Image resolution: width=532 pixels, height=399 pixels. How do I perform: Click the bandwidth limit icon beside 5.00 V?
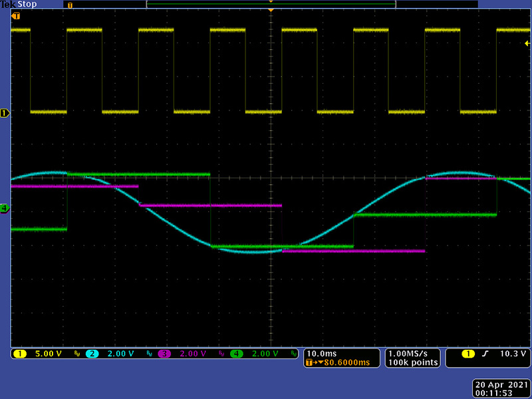[x=76, y=354]
